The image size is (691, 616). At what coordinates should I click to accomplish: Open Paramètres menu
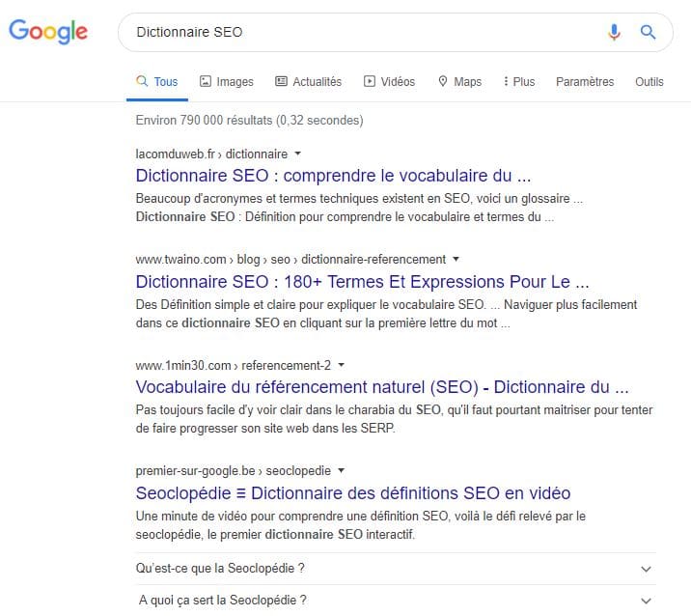pyautogui.click(x=585, y=81)
